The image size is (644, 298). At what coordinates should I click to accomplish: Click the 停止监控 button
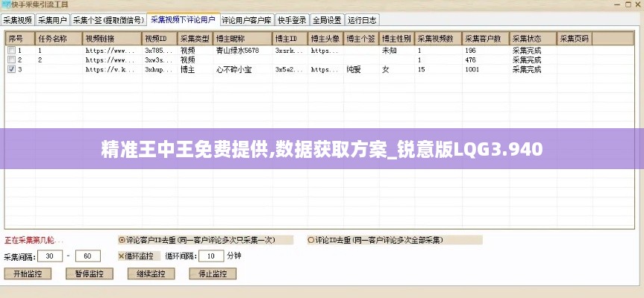(x=213, y=274)
